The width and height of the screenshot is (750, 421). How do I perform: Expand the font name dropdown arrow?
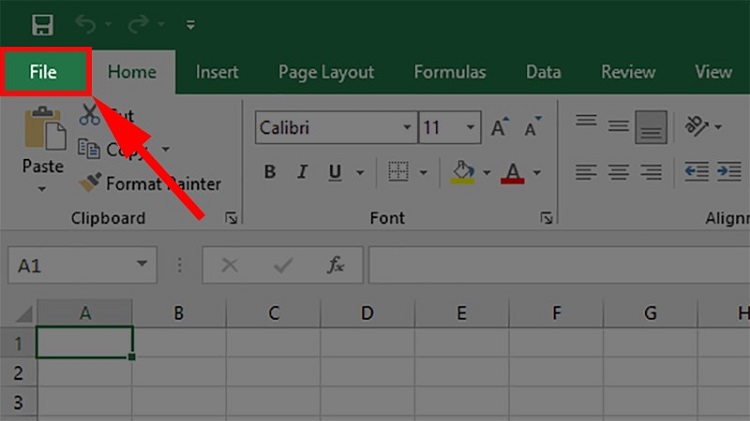coord(407,127)
